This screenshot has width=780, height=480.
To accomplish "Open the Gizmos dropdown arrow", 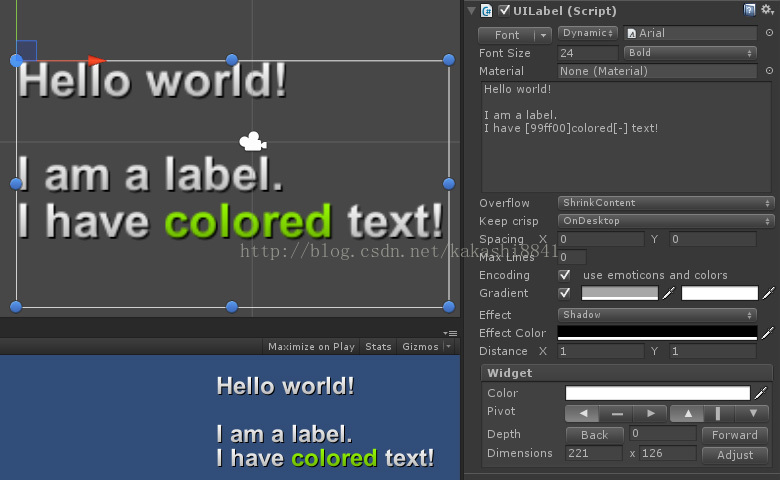I will 449,347.
